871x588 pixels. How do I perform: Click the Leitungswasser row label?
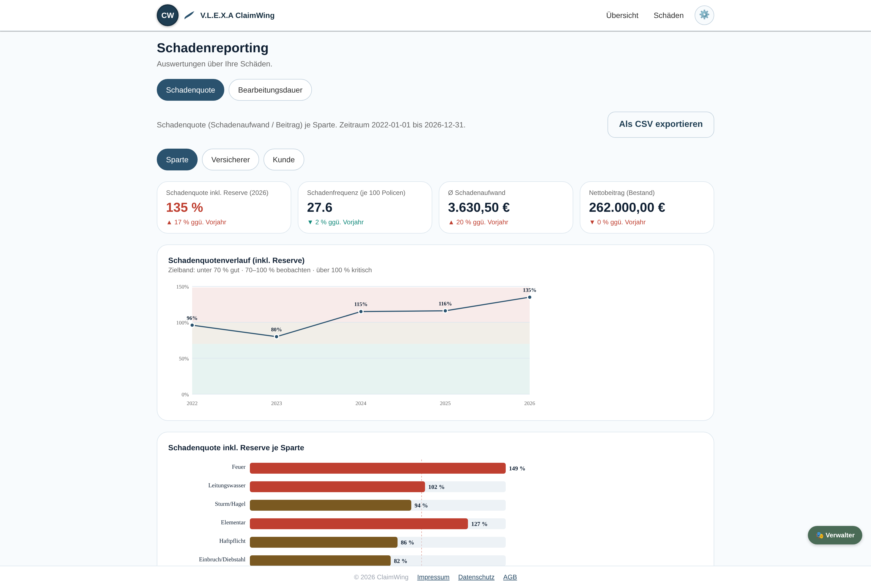[x=227, y=485]
